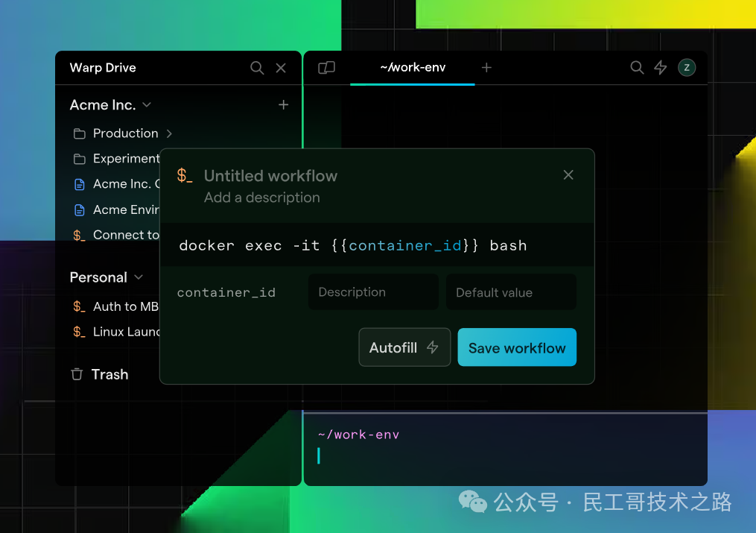756x533 pixels.
Task: Close the workflow dialog
Action: click(568, 174)
